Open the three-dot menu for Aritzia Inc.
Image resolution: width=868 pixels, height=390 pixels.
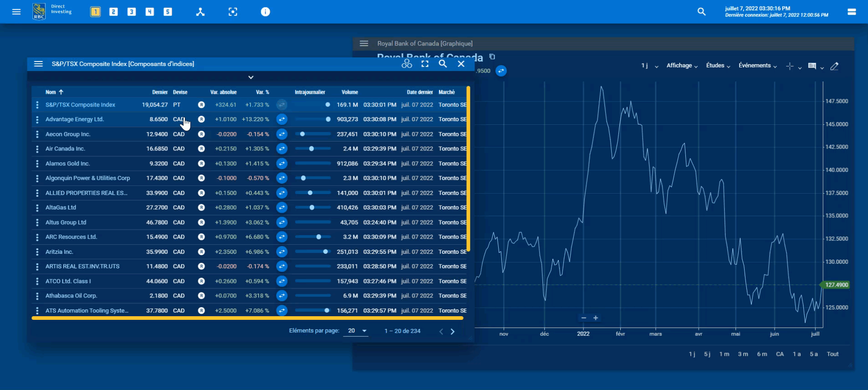pos(37,252)
